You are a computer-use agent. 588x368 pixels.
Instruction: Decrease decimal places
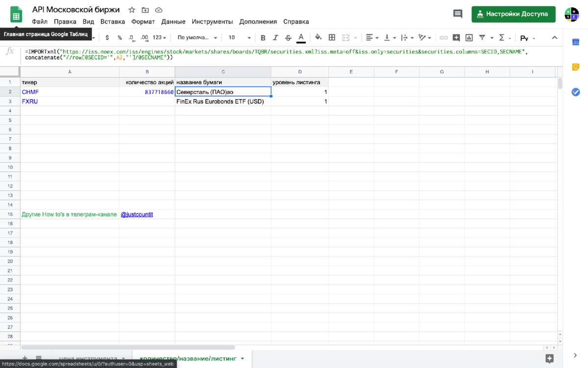click(132, 38)
